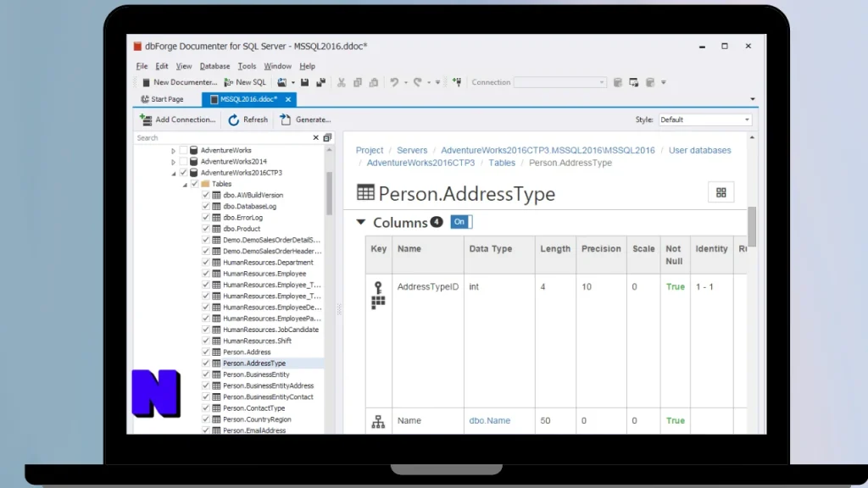Expand the AdventureWorks database node
This screenshot has height=488, width=868.
pos(173,151)
